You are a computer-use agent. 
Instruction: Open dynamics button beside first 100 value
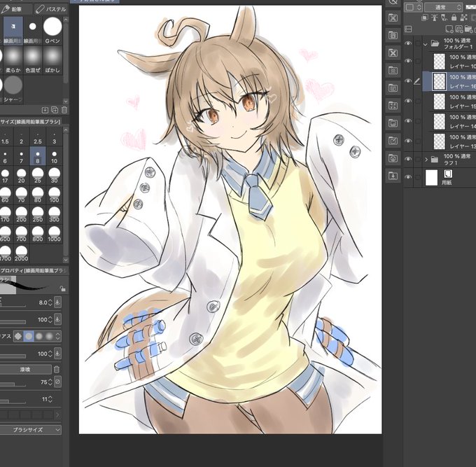(x=57, y=319)
